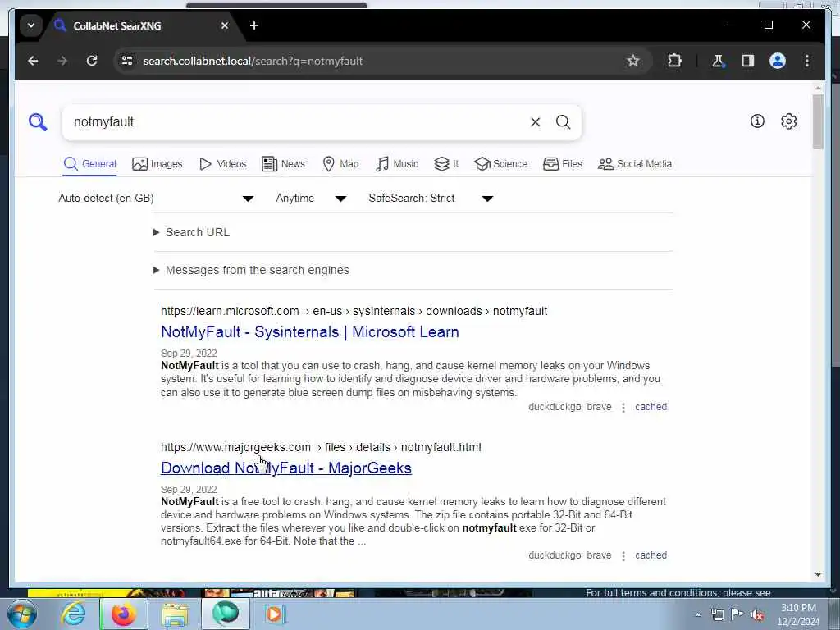
Task: Click the browser address bar URL
Action: tap(253, 61)
